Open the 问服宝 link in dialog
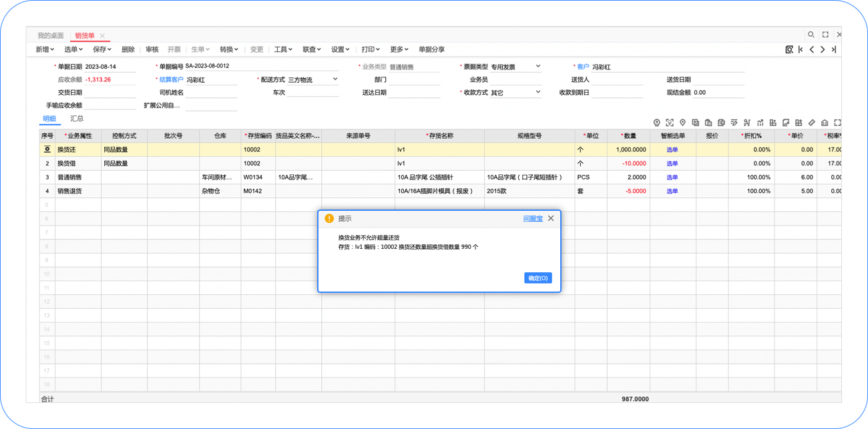 click(533, 219)
